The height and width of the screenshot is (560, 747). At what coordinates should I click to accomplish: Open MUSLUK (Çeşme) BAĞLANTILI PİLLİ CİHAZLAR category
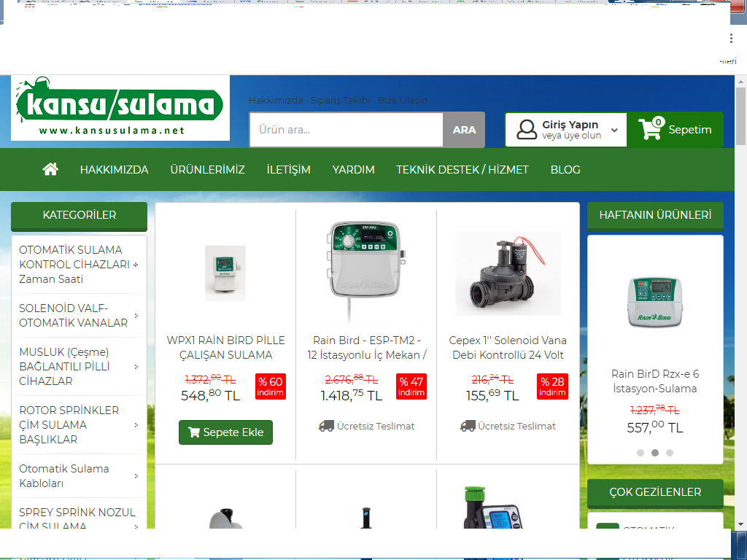point(64,366)
